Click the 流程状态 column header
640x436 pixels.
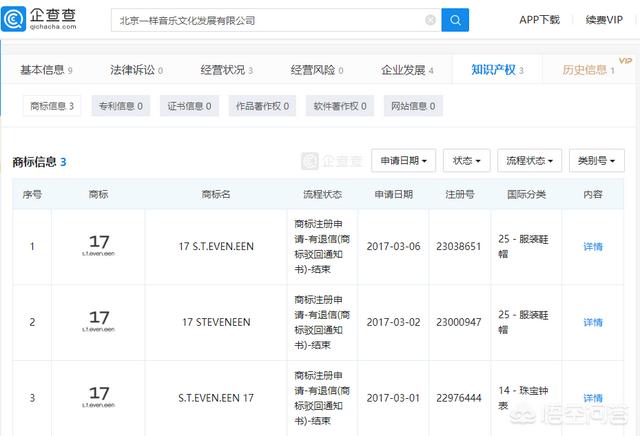coord(322,194)
